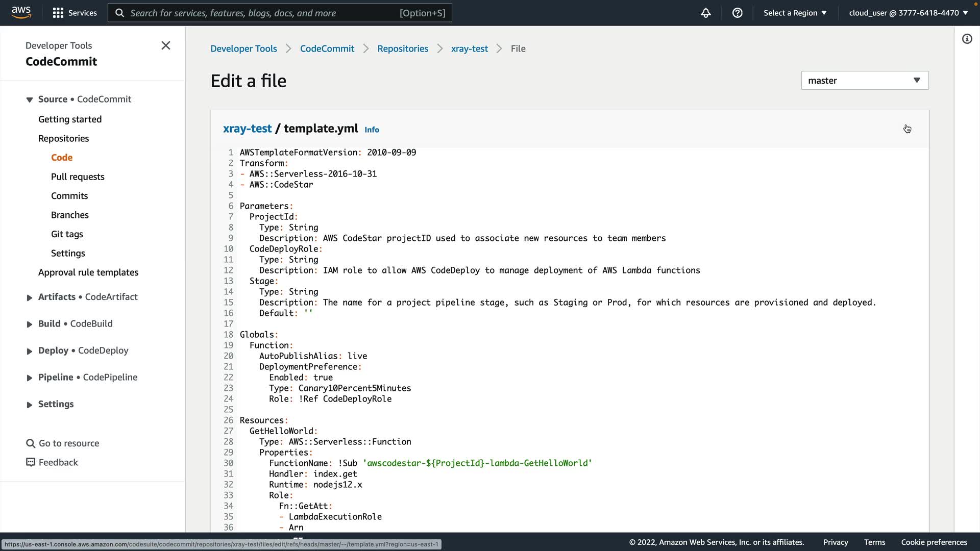Image resolution: width=980 pixels, height=551 pixels.
Task: Expand the Pipeline CodePipeline section
Action: click(x=30, y=378)
